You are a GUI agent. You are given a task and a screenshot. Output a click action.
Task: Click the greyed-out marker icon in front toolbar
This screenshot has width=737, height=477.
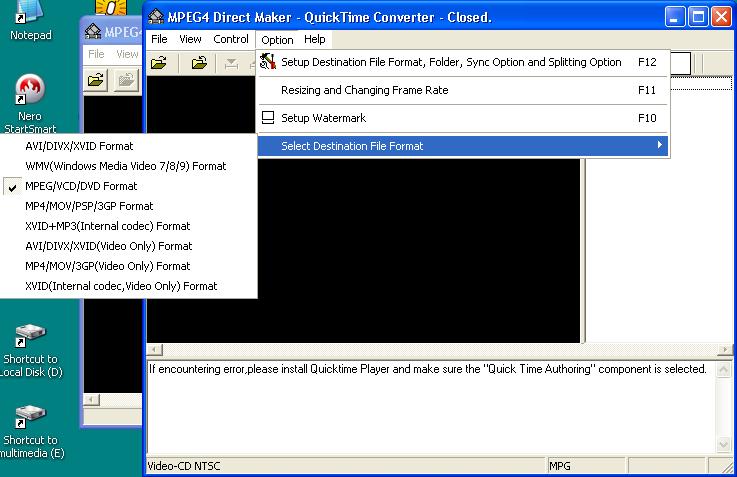pos(231,63)
